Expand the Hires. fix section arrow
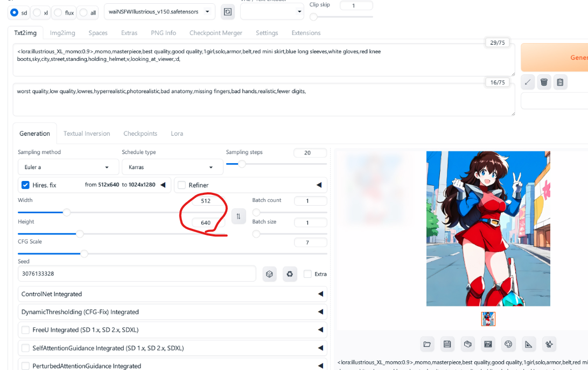Viewport: 588px width, 370px height. coord(163,185)
